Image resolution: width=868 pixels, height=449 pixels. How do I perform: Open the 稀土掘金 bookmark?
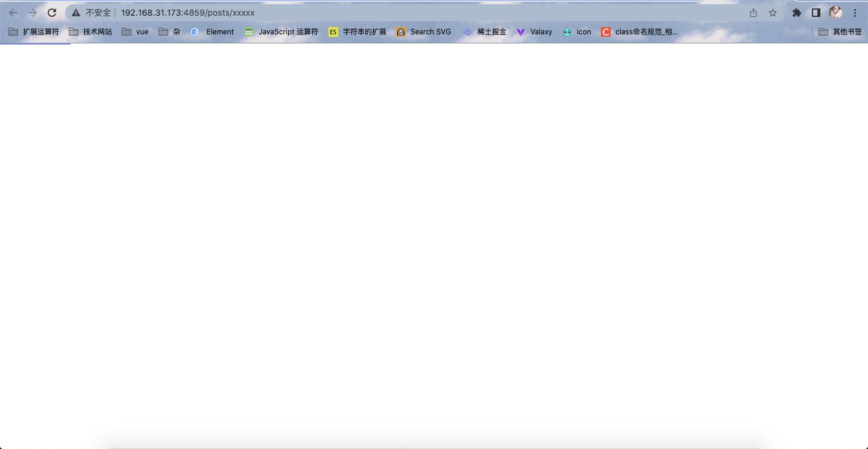coord(485,31)
